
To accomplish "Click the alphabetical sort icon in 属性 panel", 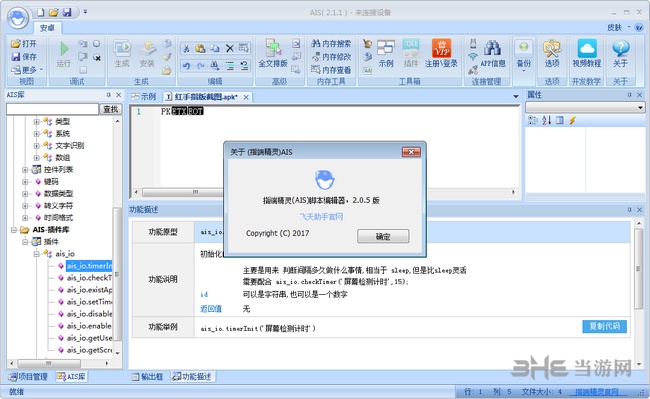I will [x=546, y=121].
